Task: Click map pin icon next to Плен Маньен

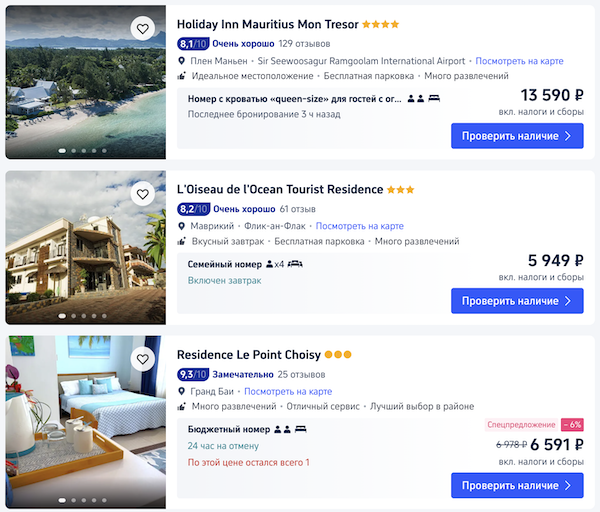Action: click(182, 61)
